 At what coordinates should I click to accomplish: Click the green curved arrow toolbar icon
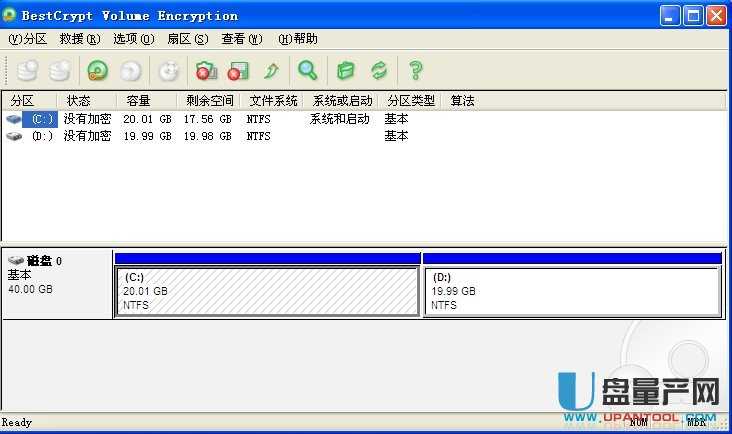click(271, 71)
